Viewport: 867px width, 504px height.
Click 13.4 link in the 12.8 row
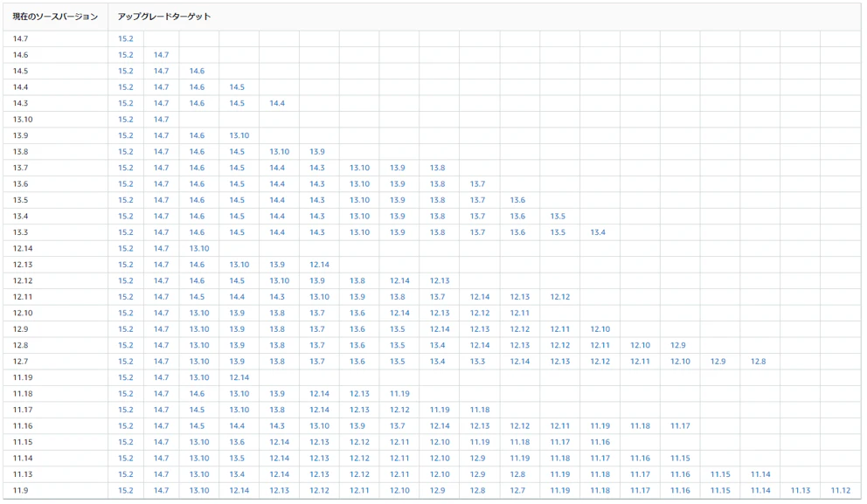click(437, 345)
